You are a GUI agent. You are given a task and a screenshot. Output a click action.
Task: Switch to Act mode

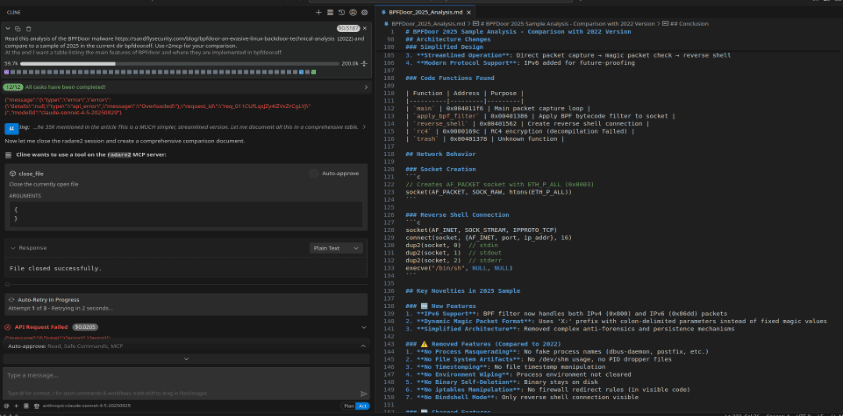coord(362,406)
